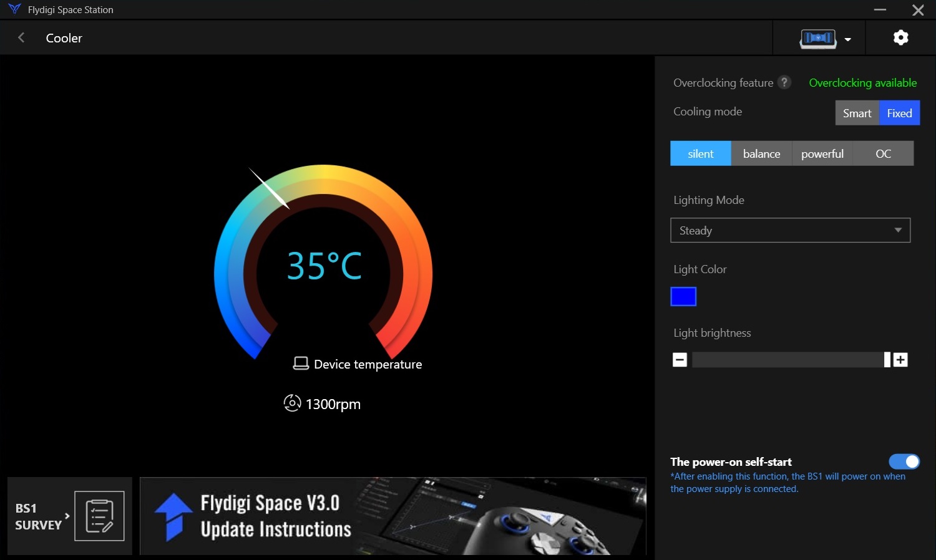Switch cooling mode to Fixed
The width and height of the screenshot is (936, 560).
899,113
